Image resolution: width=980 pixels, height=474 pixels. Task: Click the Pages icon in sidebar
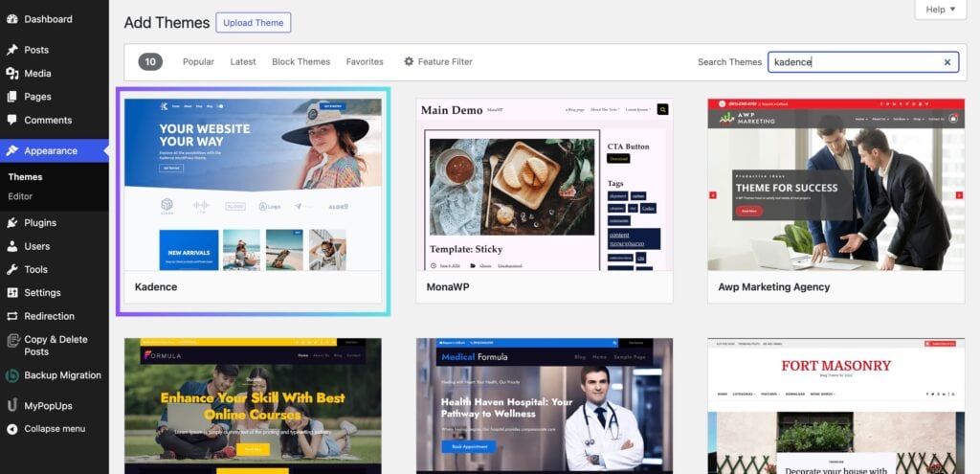[11, 97]
